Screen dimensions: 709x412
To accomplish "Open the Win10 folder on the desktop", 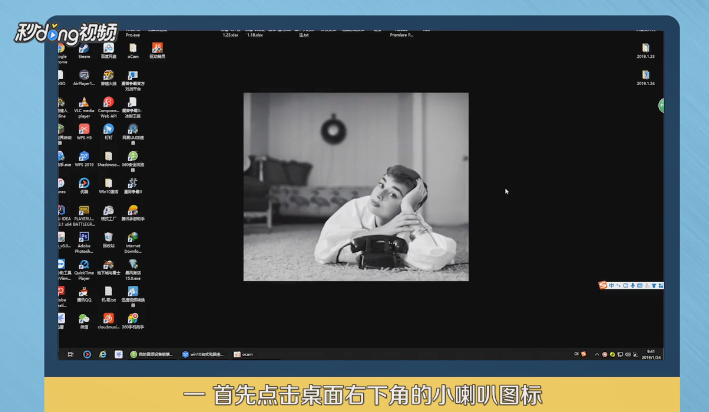I will pyautogui.click(x=108, y=186).
